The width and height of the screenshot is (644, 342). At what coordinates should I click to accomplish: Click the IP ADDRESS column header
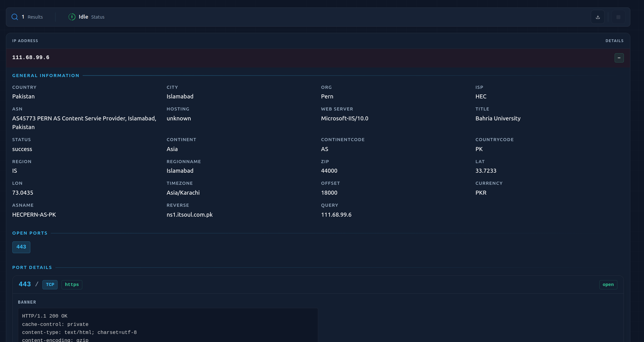click(x=25, y=41)
